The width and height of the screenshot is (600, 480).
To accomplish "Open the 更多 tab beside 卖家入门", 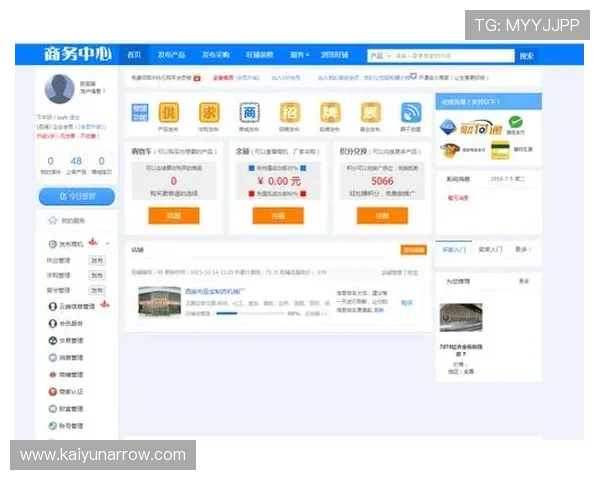I will [523, 250].
